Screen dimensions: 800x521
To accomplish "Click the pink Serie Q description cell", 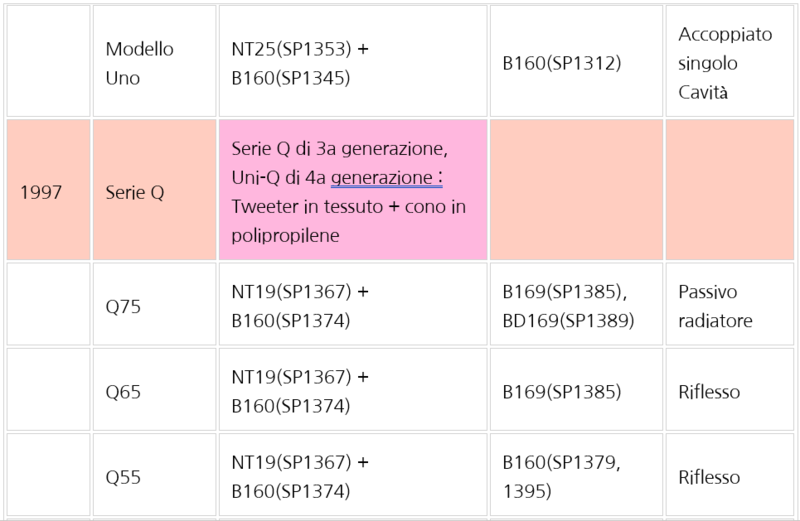I will point(352,192).
